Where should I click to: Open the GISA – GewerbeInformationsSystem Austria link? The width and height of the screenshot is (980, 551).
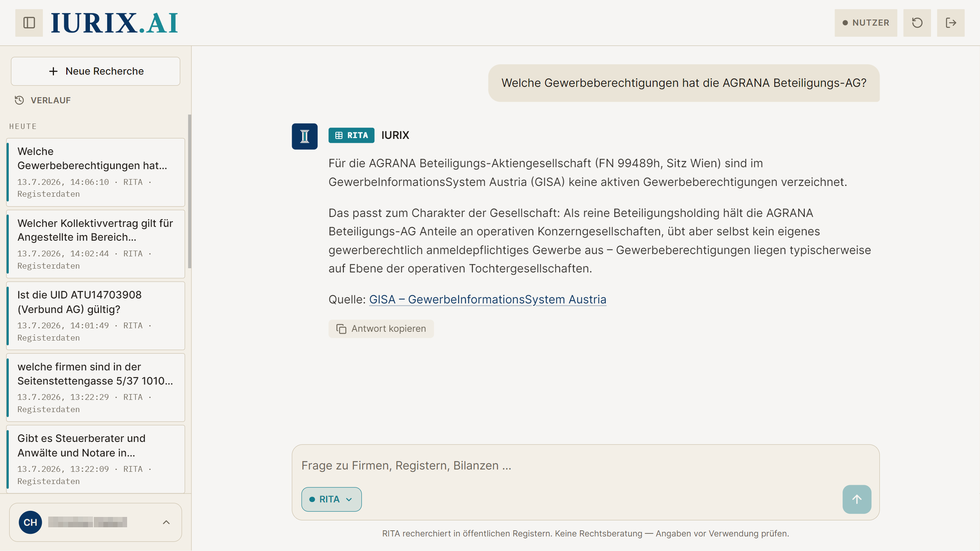pyautogui.click(x=488, y=299)
